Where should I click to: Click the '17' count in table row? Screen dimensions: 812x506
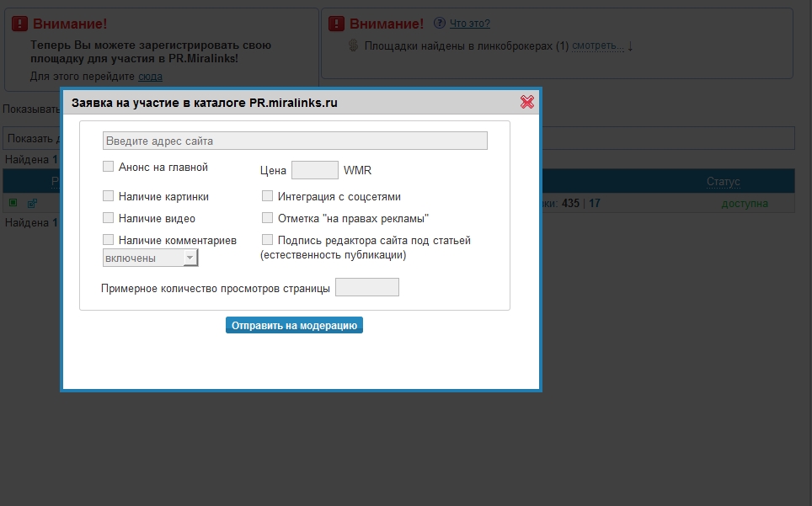coord(595,204)
